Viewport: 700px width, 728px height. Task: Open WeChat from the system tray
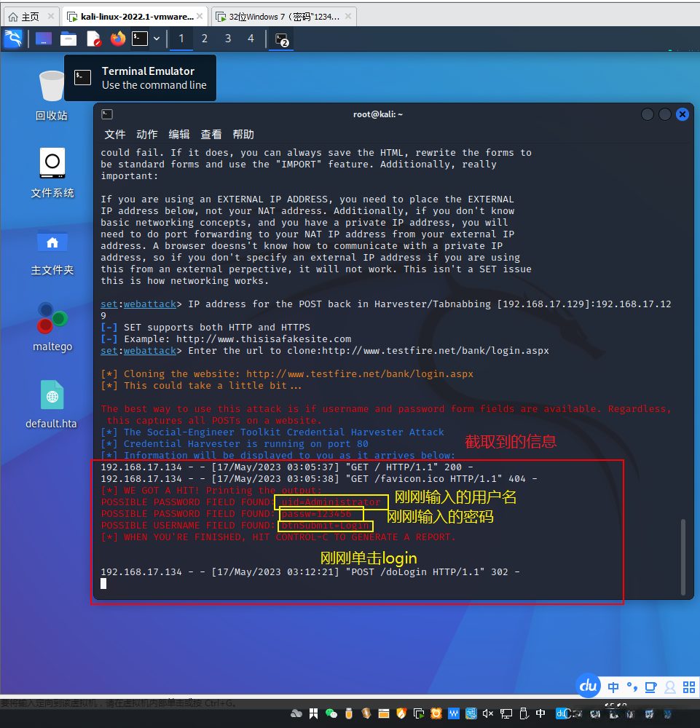point(331,713)
